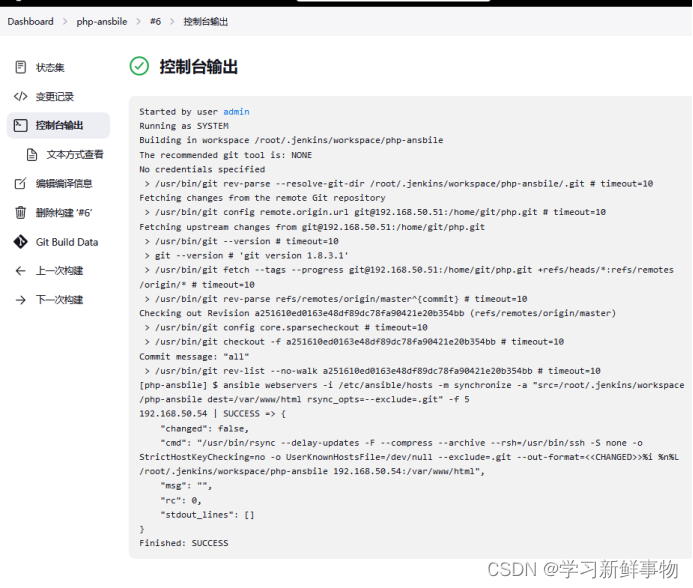Click the git config core.sparsecheckout line
693x588 pixels.
pos(286,328)
